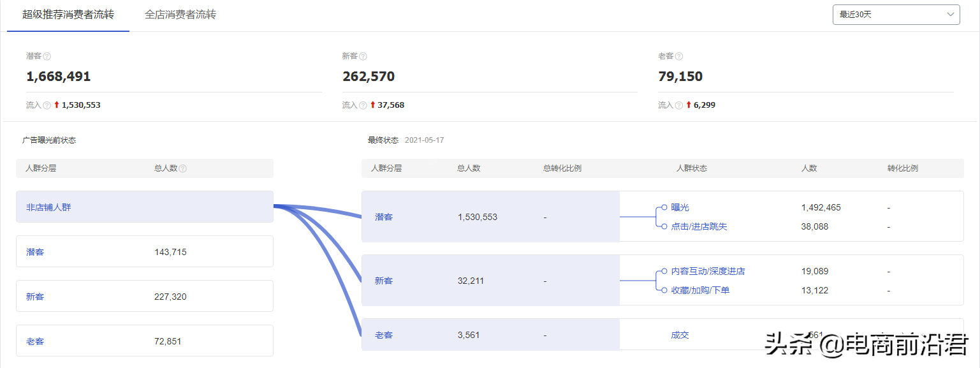Click the red upward arrow beside 1,530,553
The image size is (980, 368).
56,104
